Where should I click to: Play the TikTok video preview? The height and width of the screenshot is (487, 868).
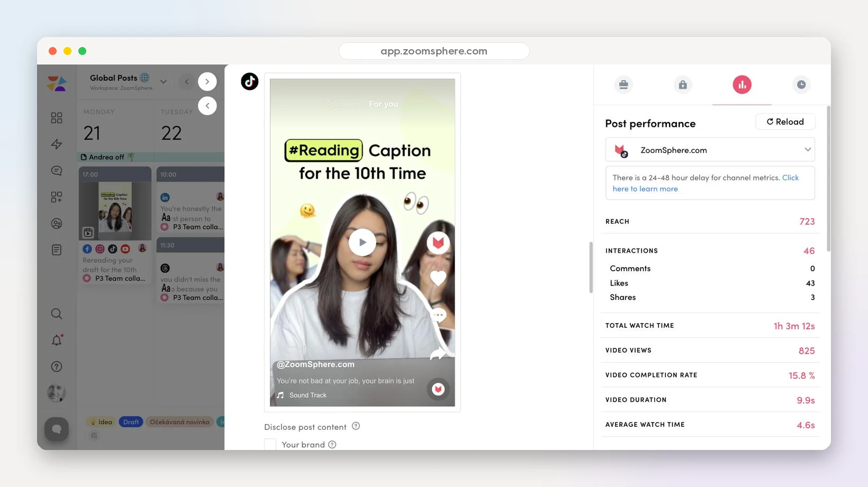point(362,242)
